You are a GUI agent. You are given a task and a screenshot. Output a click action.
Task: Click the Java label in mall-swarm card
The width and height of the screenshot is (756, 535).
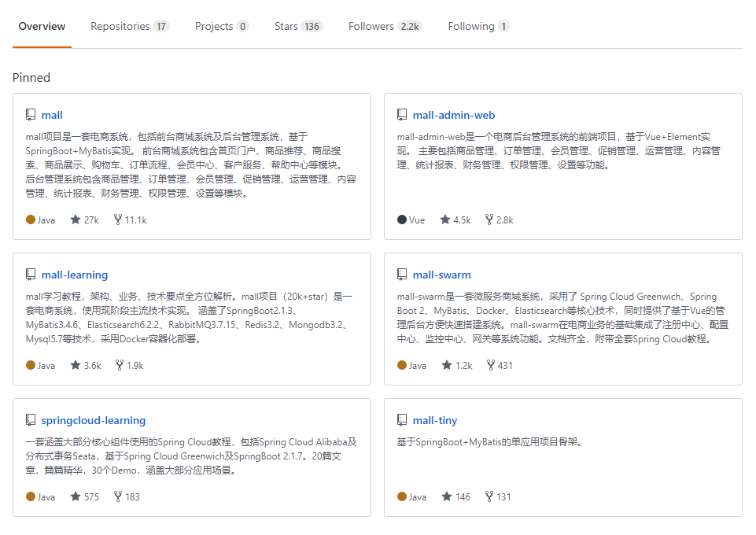[418, 366]
